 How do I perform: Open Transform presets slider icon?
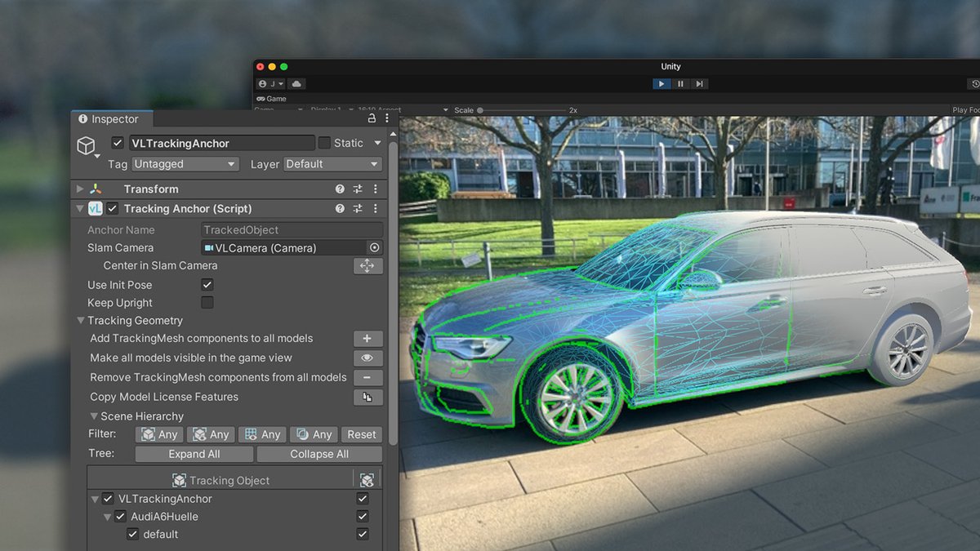358,189
